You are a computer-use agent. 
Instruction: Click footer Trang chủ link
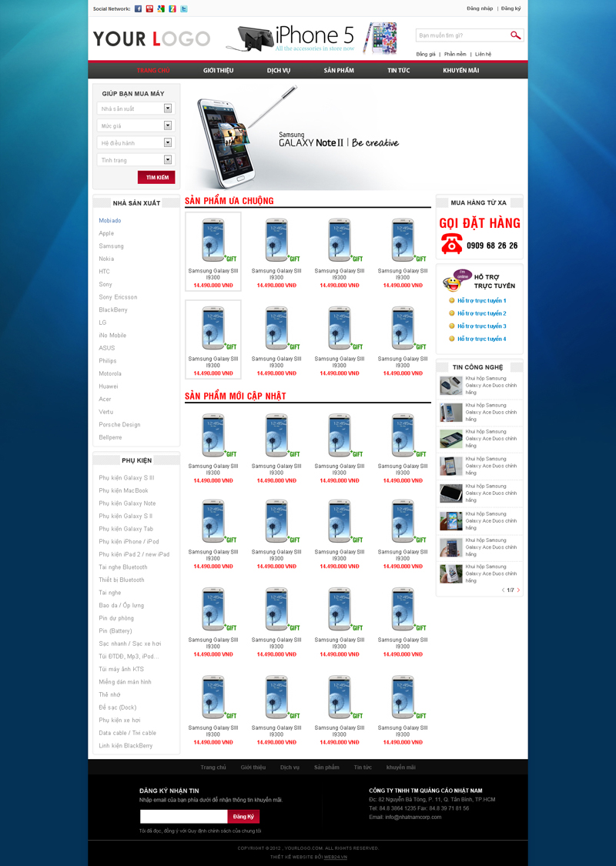point(213,767)
